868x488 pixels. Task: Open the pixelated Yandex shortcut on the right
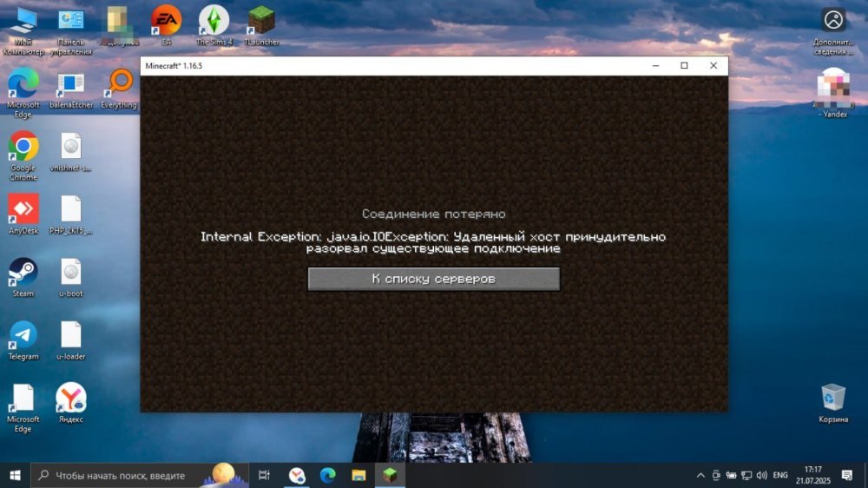coord(834,93)
